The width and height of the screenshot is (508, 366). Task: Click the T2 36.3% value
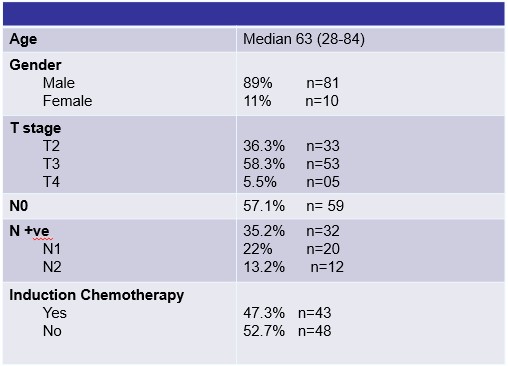pos(264,146)
